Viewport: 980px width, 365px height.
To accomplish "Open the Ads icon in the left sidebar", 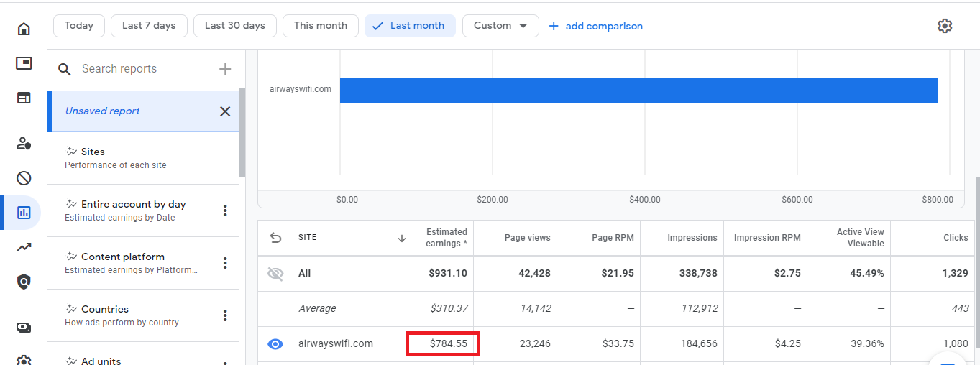I will pyautogui.click(x=24, y=63).
